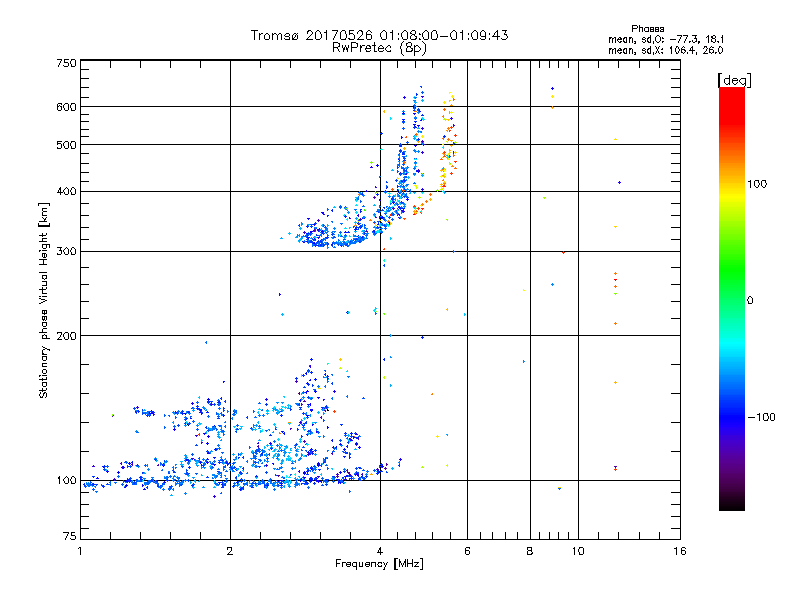Screen dimensions: 800x600
Task: Click the y-axis tick label "200"
Action: tap(66, 336)
